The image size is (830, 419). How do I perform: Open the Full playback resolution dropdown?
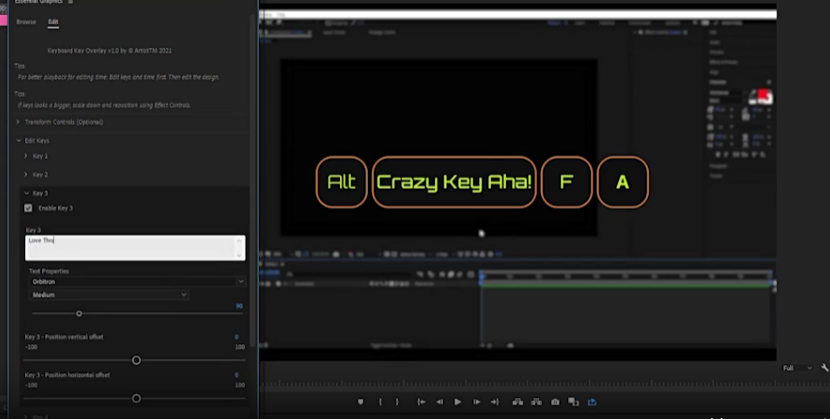click(x=796, y=368)
